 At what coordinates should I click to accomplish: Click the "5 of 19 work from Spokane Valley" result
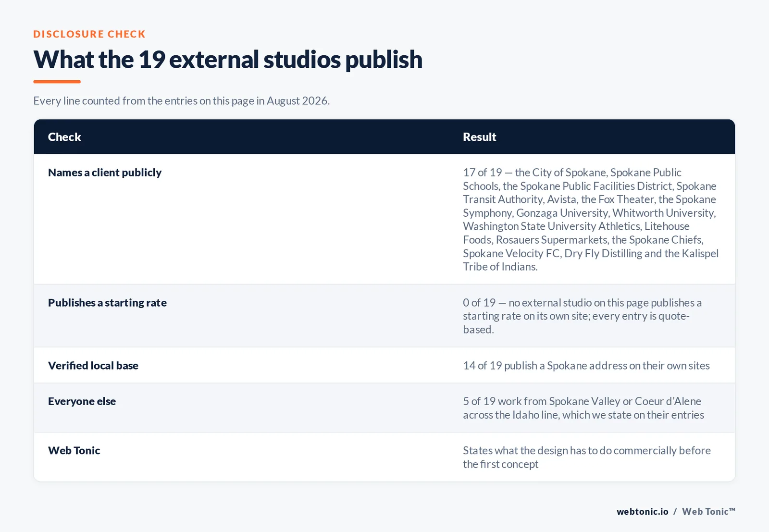(x=583, y=408)
